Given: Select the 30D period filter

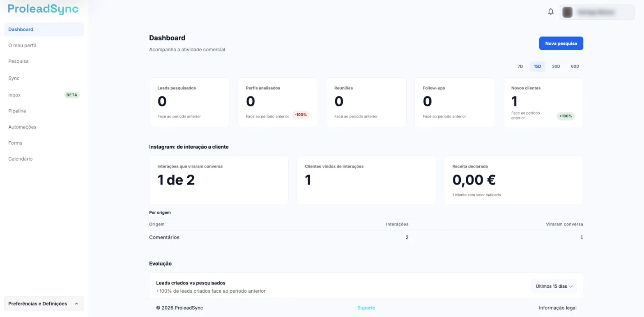Looking at the screenshot, I should [556, 67].
